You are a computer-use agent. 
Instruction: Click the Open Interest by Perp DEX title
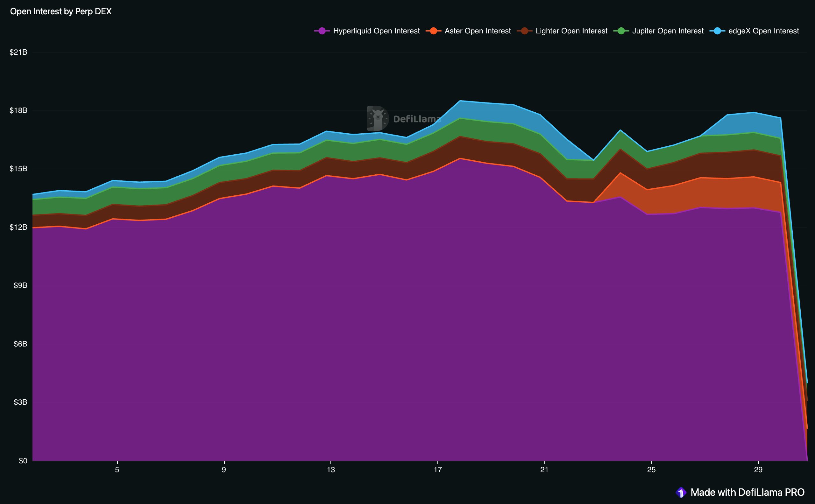pos(61,11)
